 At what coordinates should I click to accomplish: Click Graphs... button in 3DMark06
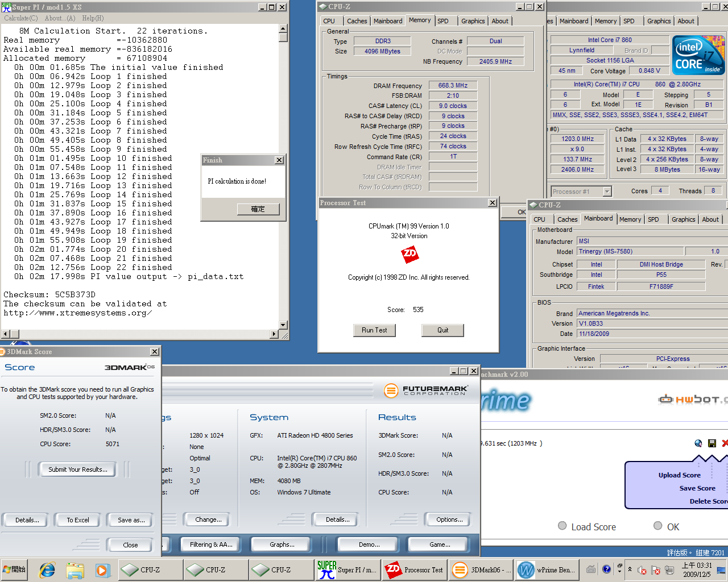click(x=282, y=544)
